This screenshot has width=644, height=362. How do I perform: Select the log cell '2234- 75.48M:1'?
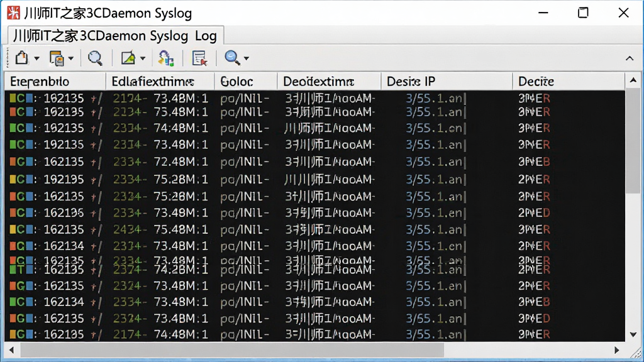(160, 112)
